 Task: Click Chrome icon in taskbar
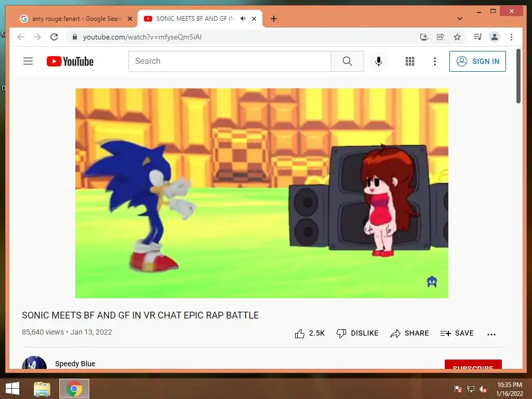(x=74, y=389)
